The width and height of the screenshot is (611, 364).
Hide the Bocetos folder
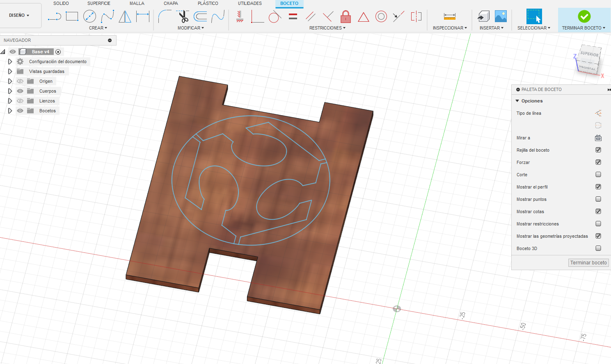pyautogui.click(x=20, y=111)
